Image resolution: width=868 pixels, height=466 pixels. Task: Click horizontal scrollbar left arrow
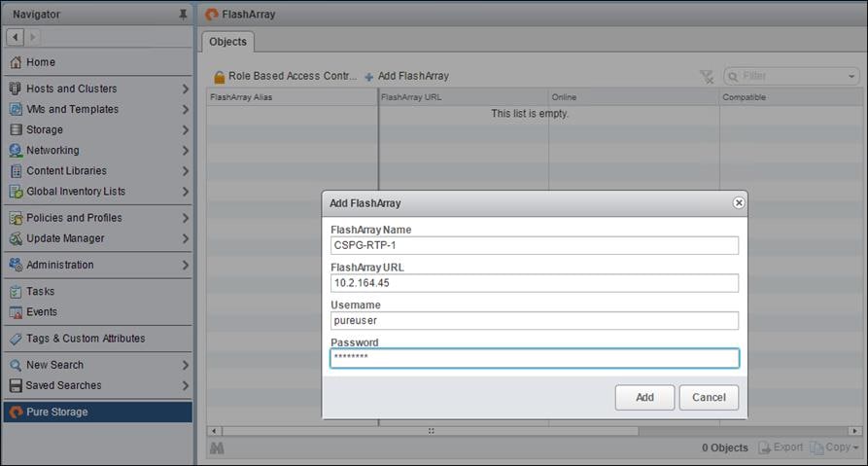(214, 431)
